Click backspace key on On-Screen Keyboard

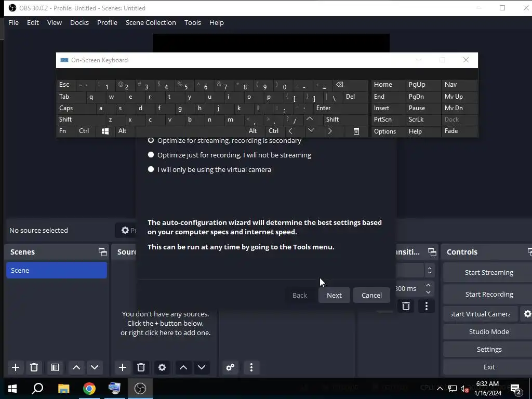point(350,85)
